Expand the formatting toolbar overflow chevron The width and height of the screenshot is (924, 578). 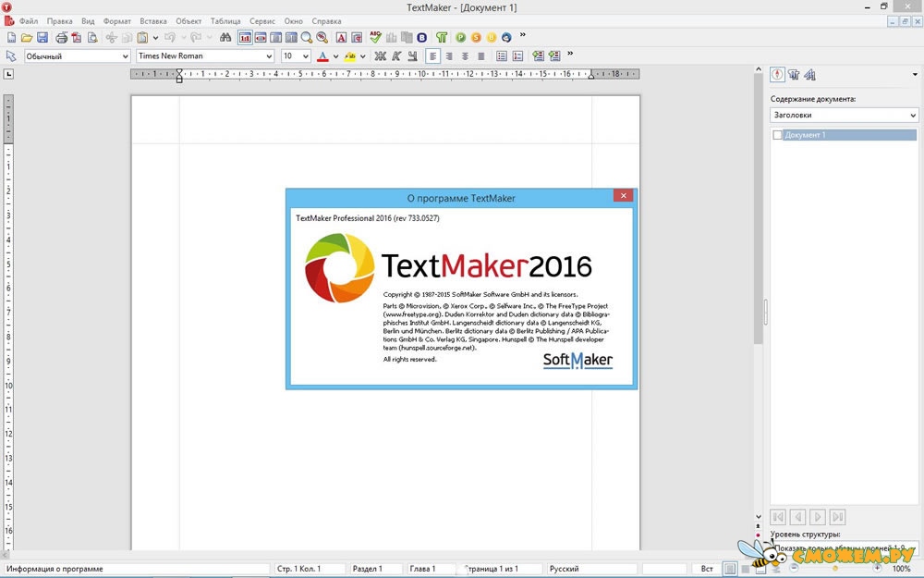click(570, 54)
